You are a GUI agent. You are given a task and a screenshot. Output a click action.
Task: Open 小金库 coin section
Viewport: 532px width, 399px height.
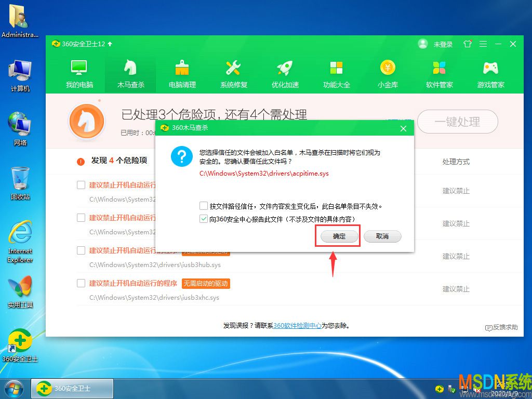tap(388, 74)
